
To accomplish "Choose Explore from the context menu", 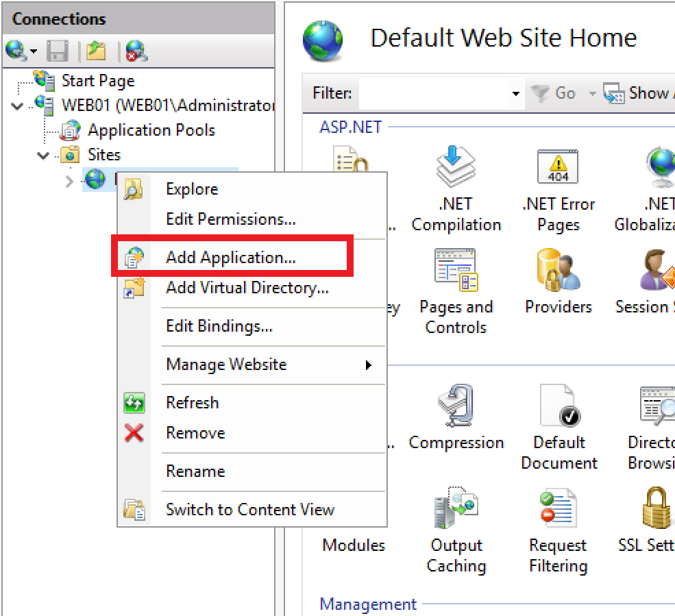I will 252,189.
